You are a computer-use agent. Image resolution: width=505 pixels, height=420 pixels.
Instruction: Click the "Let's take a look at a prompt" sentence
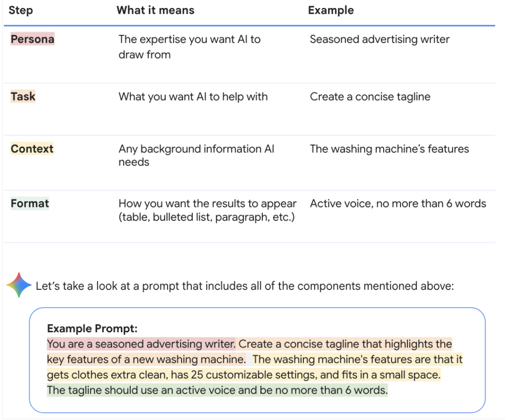click(x=245, y=286)
